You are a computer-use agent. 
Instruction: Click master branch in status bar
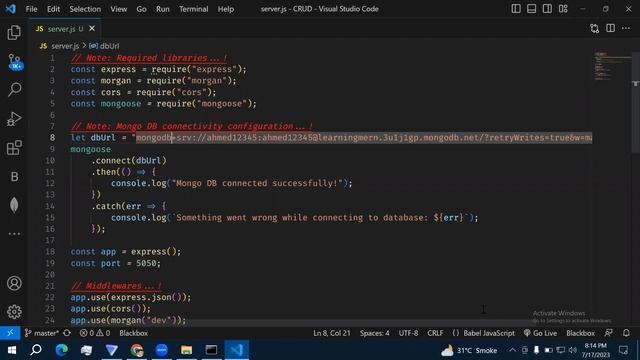(x=42, y=333)
